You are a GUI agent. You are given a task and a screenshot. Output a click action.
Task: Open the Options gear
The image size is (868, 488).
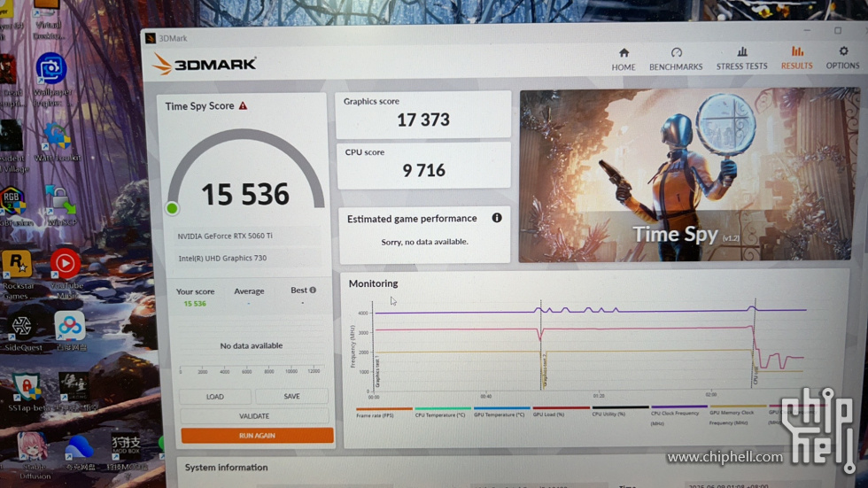(842, 58)
